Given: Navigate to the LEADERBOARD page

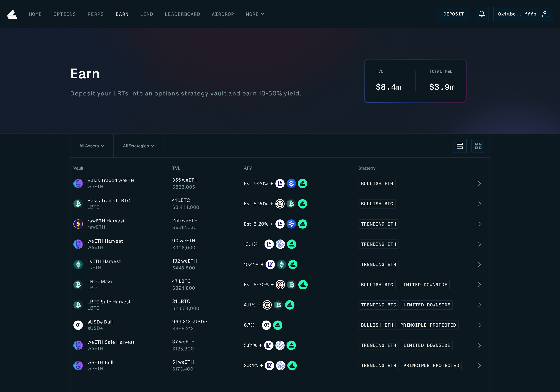Looking at the screenshot, I should pos(182,14).
